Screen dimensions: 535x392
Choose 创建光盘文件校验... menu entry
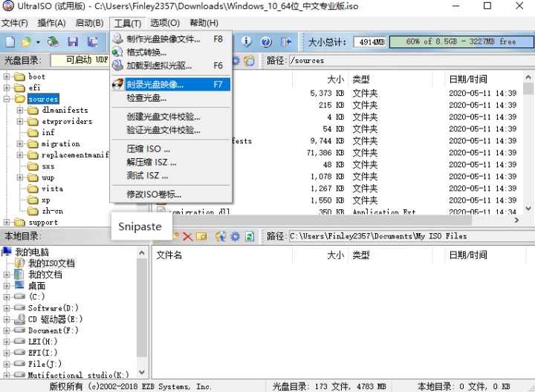click(x=171, y=117)
